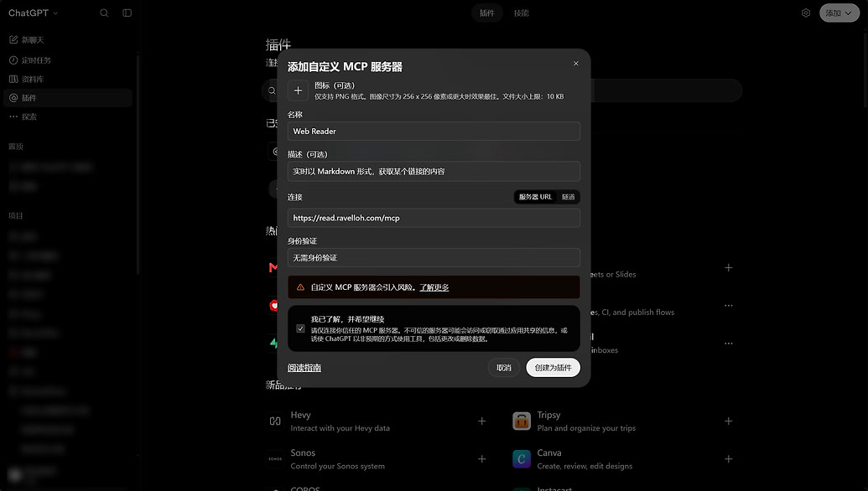Collapse the sidebar with the panel icon

click(127, 13)
